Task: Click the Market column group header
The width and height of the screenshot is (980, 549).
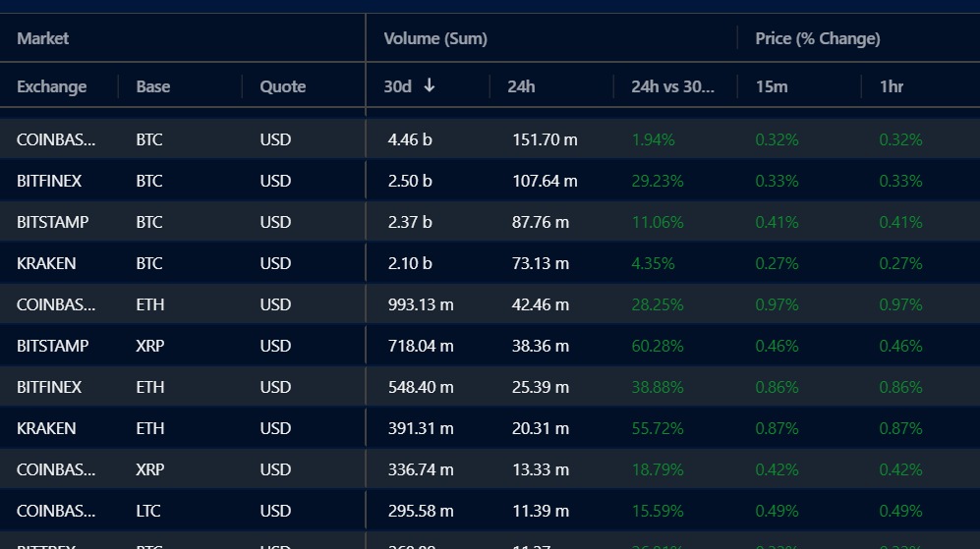Action: [43, 38]
